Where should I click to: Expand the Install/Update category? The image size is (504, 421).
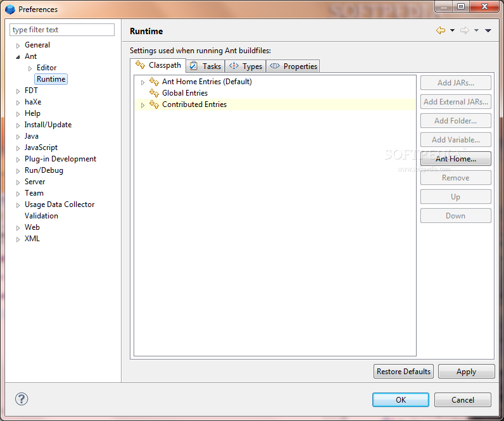(x=18, y=125)
